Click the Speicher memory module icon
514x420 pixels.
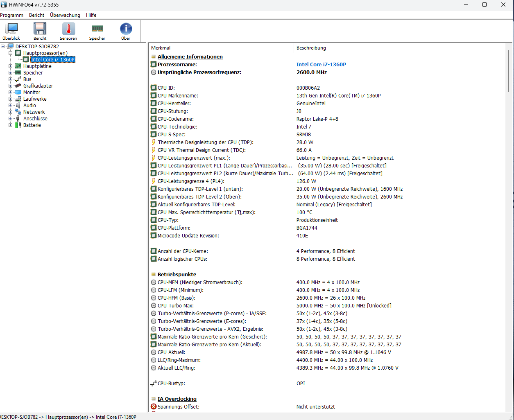[97, 29]
